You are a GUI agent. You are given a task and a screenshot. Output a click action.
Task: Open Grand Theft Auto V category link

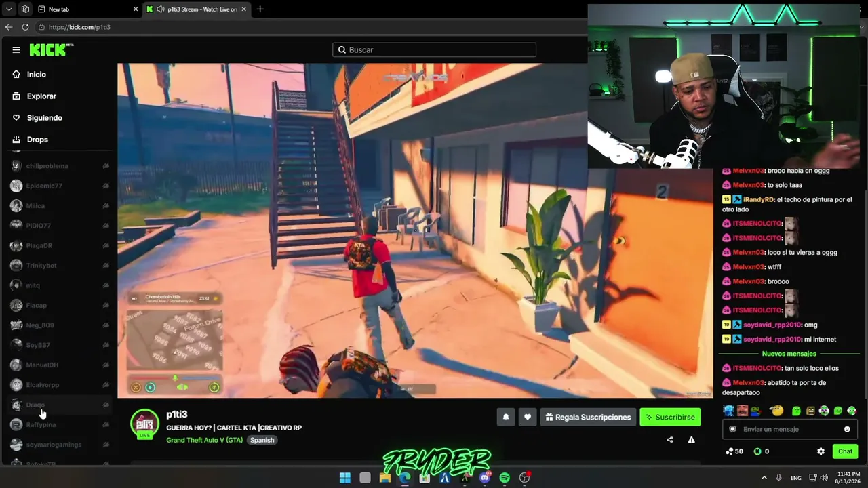[204, 440]
